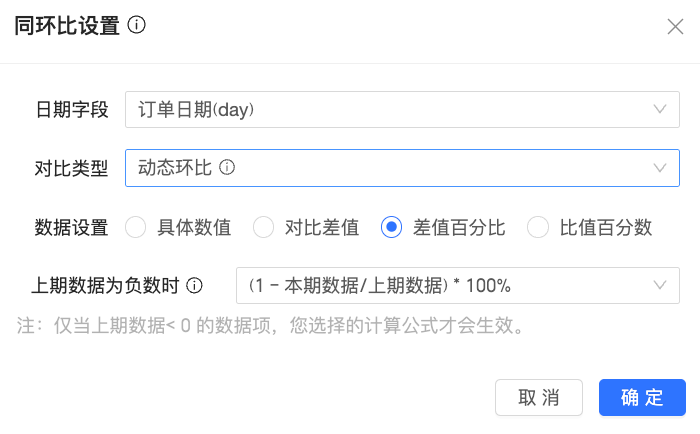Select the 具体数值 radio button
The image size is (700, 434).
135,227
